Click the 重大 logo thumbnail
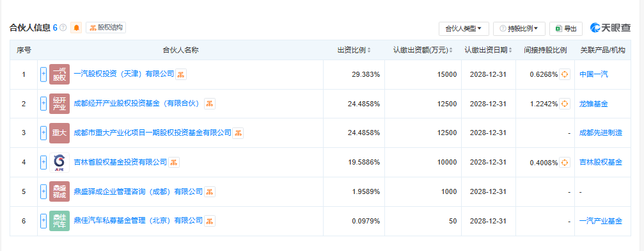 (59, 133)
